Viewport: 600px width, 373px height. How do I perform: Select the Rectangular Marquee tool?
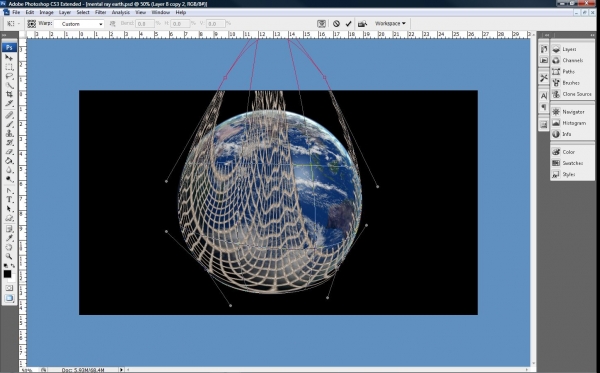[x=9, y=67]
